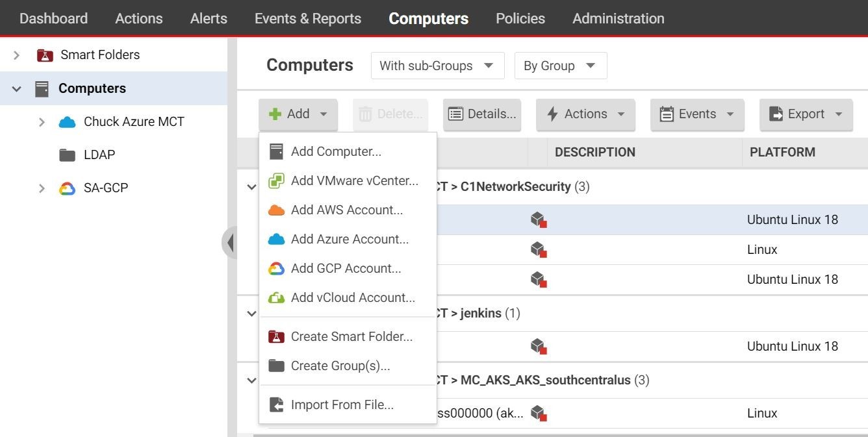The image size is (868, 437).
Task: Click the status icon in the highlighted Ubuntu row
Action: tap(538, 220)
